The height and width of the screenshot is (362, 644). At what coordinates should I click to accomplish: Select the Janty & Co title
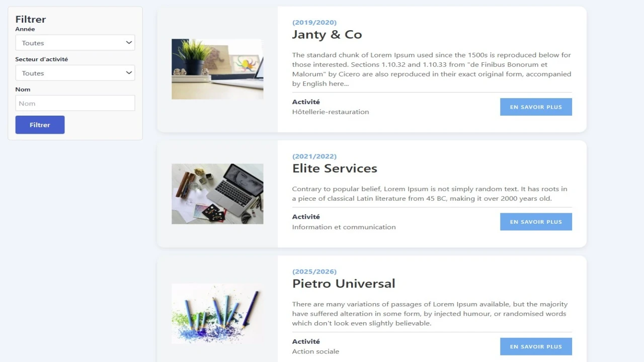327,35
